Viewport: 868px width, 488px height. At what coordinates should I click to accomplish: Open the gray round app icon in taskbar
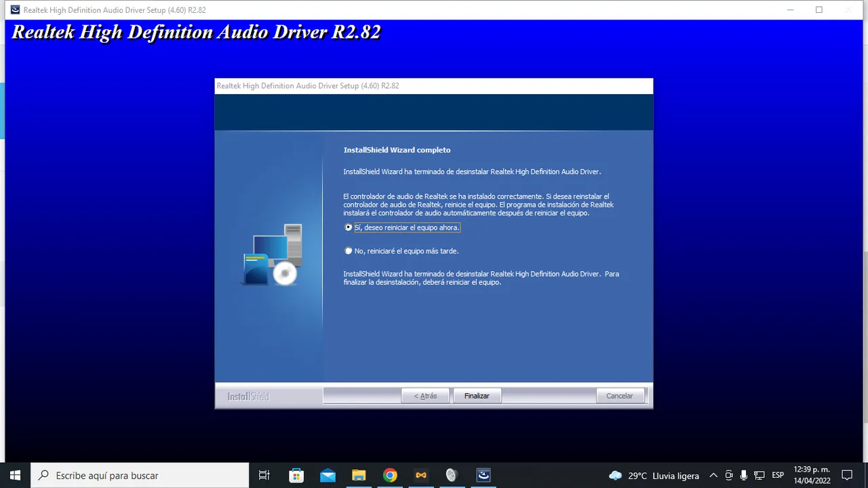point(452,475)
